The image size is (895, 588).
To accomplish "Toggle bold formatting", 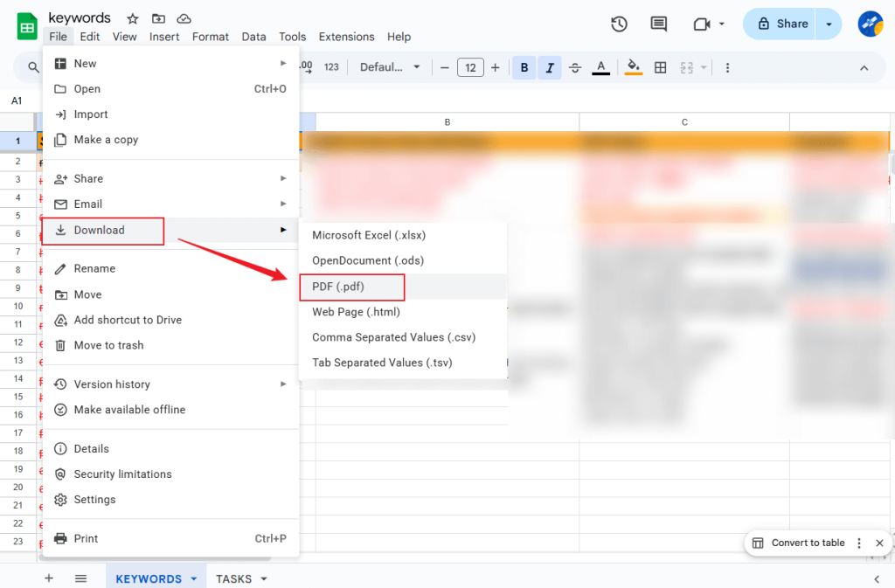I will (x=524, y=67).
